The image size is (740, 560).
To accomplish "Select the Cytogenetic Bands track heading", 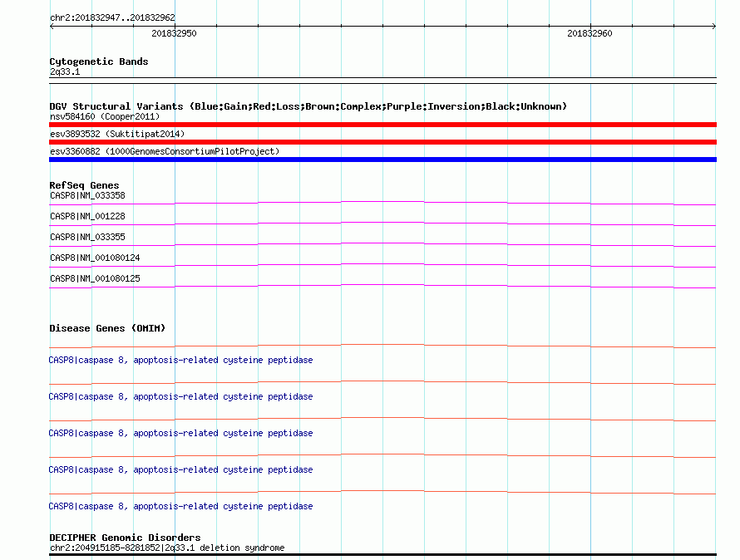I will [x=99, y=61].
